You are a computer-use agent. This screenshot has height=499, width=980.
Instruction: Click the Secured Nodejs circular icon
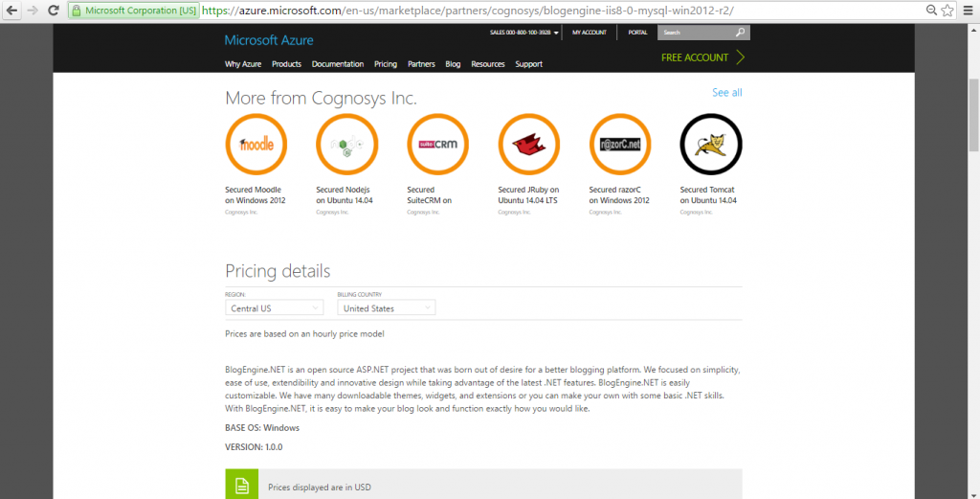[x=346, y=145]
